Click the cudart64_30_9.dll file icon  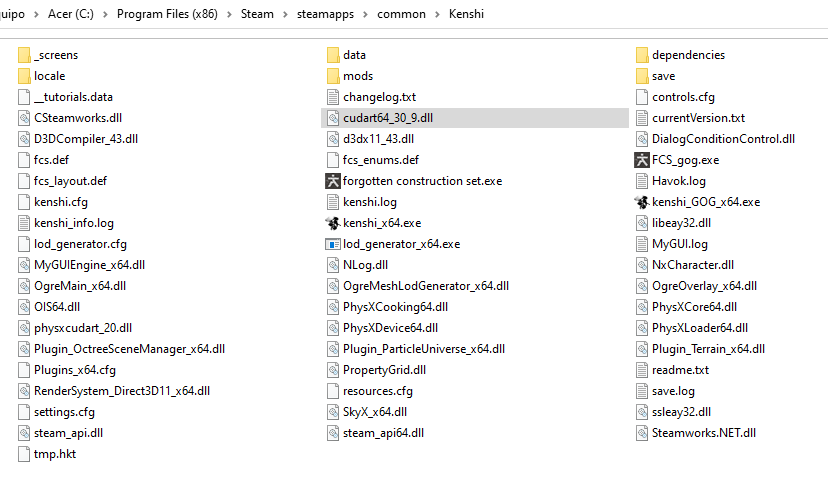point(333,118)
